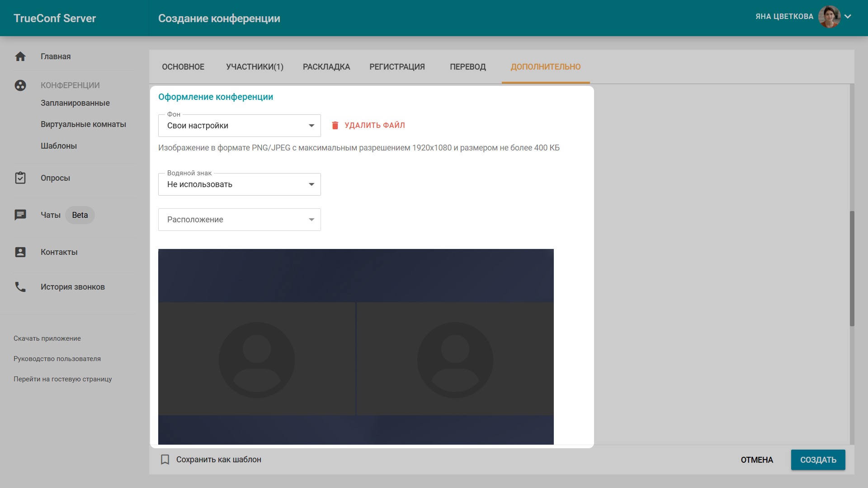
Task: Select the Дополнительно tab
Action: (x=546, y=67)
